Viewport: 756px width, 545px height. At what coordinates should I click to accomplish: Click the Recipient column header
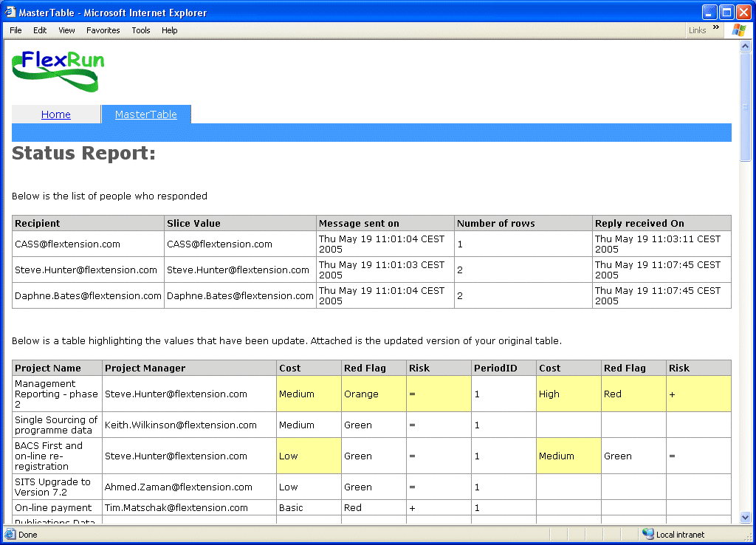(89, 223)
